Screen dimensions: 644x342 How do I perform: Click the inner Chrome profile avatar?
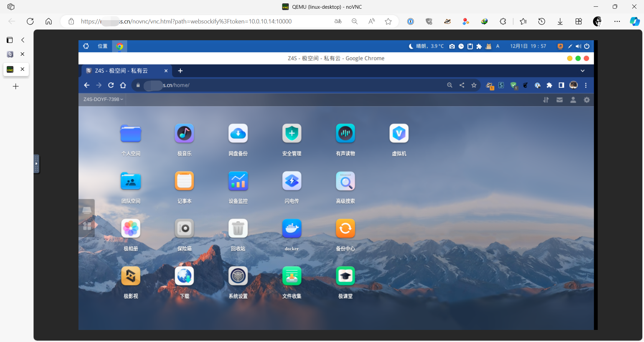coord(574,85)
